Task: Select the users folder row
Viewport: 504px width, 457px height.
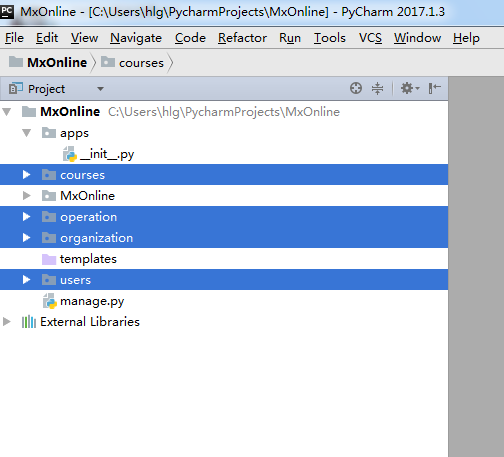Action: tap(224, 280)
